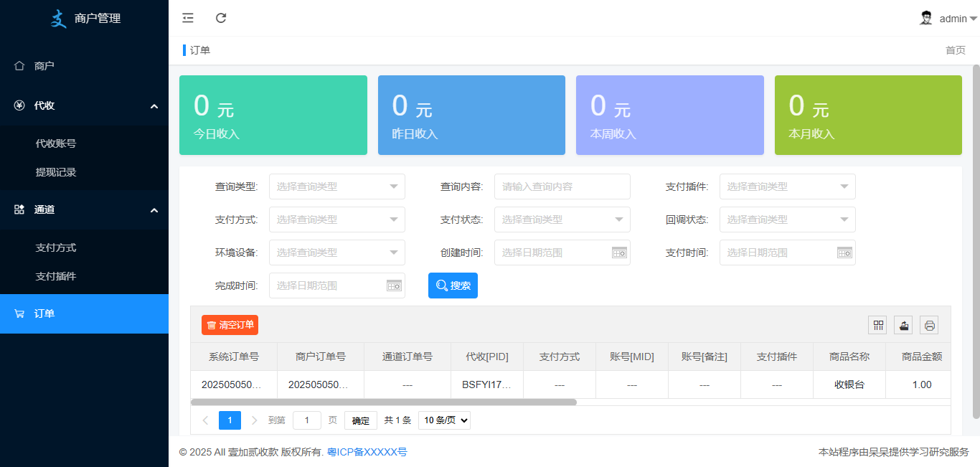Export orders using the export icon
This screenshot has width=980, height=467.
tap(903, 325)
